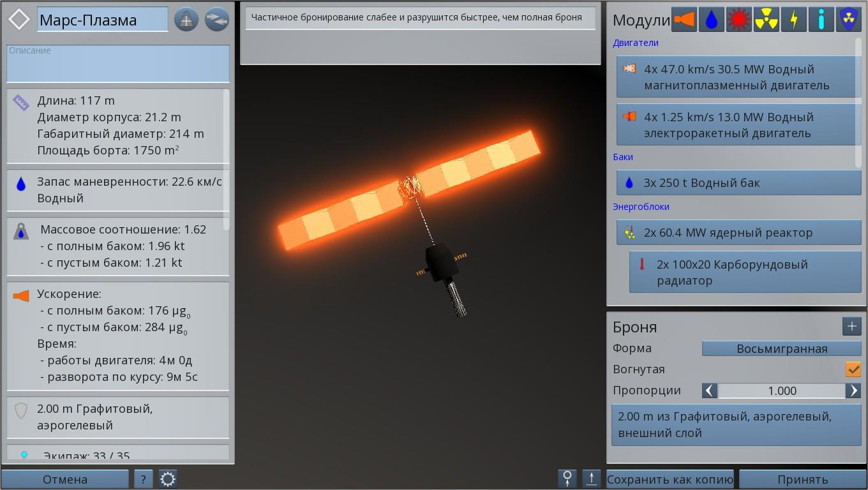Click the разворота по курсу: 9м 5с line

click(x=119, y=376)
